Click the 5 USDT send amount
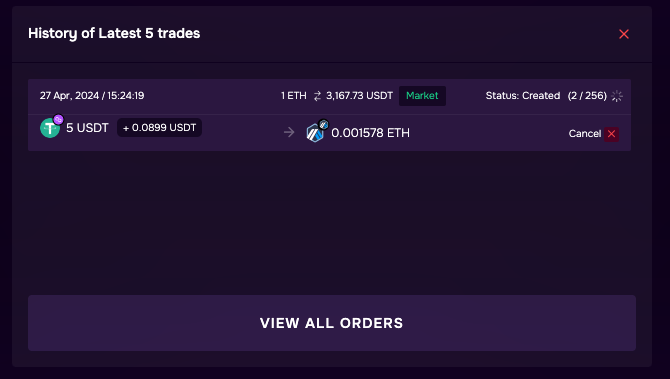The image size is (670, 379). click(x=87, y=128)
